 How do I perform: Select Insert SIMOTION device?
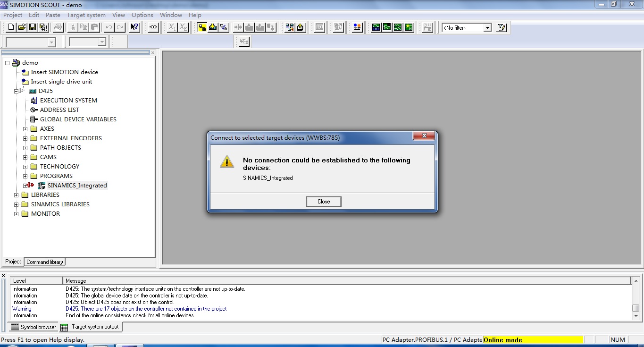tap(65, 72)
